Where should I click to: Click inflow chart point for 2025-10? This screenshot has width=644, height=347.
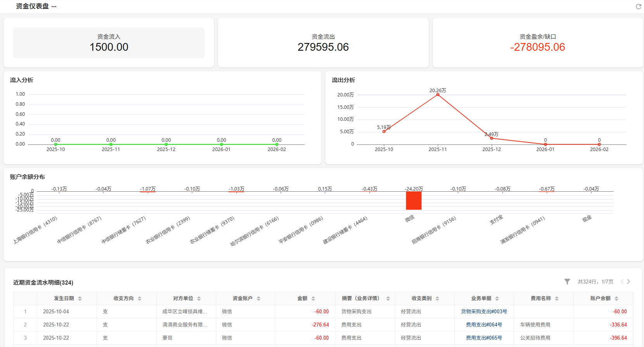pyautogui.click(x=55, y=144)
